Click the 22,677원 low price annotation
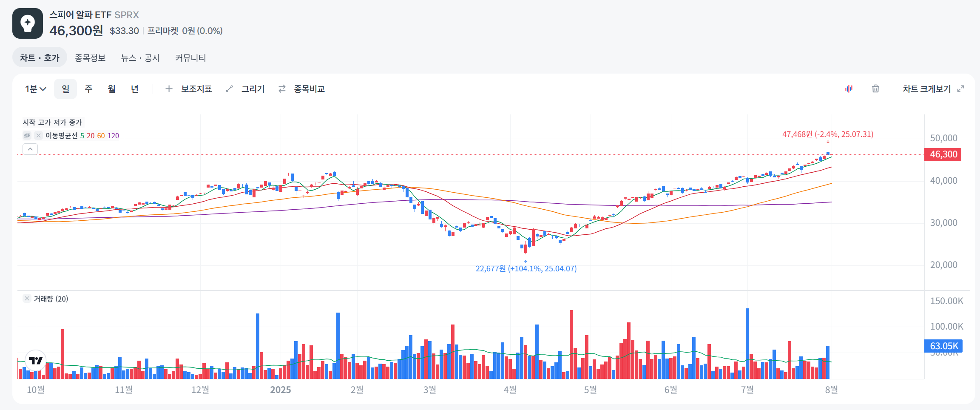 coord(526,268)
